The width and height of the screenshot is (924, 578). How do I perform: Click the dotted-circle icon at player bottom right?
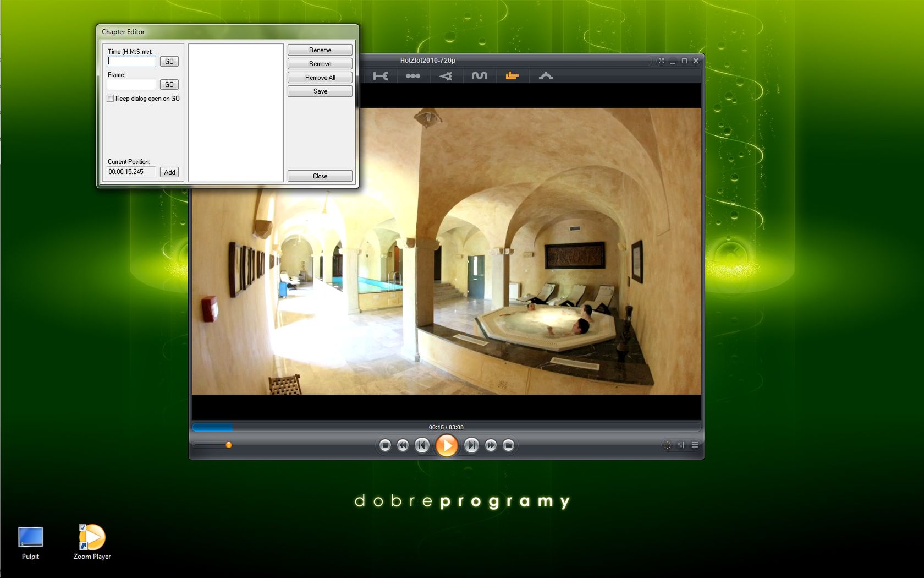click(667, 445)
